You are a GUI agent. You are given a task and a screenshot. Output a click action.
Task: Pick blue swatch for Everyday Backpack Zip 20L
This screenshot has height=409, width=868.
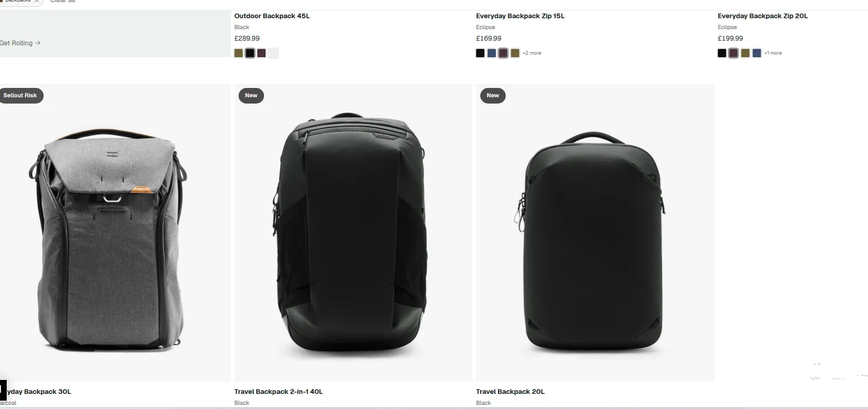pos(757,53)
